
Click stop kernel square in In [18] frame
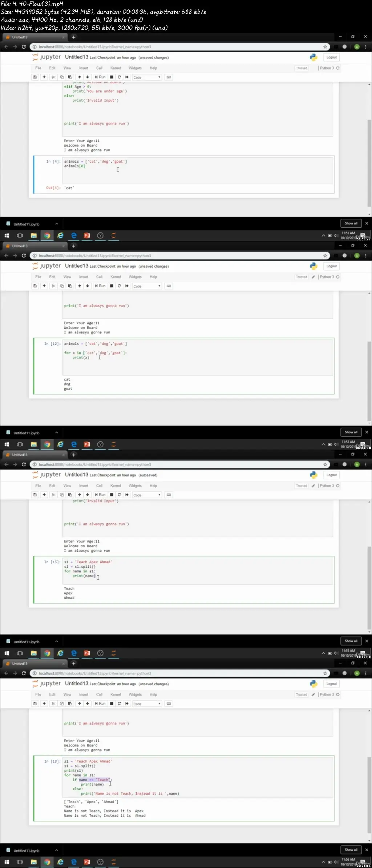point(112,703)
